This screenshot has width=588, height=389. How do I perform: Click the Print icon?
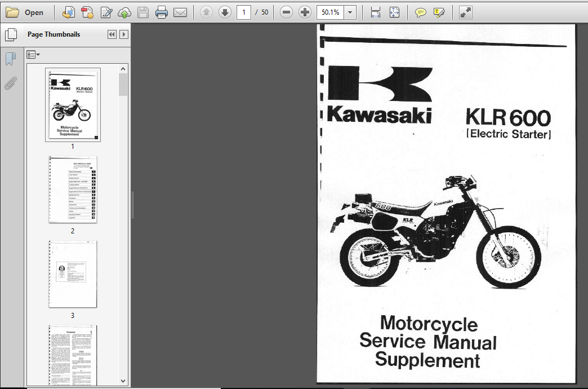tap(162, 12)
